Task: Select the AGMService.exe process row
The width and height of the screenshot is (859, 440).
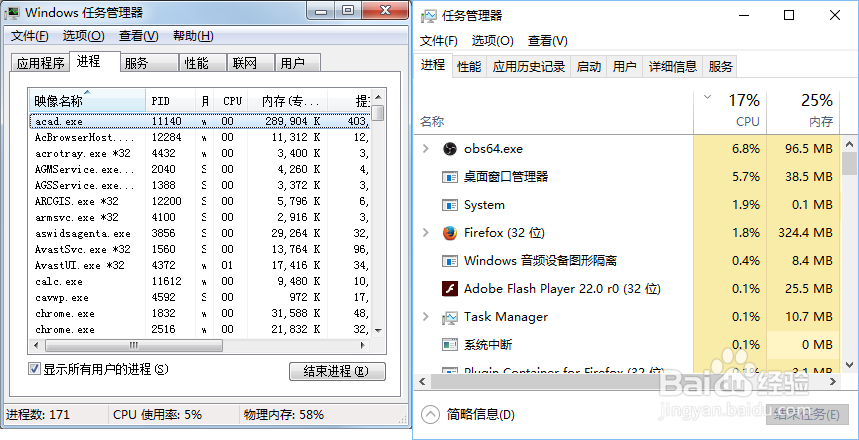Action: pos(199,169)
